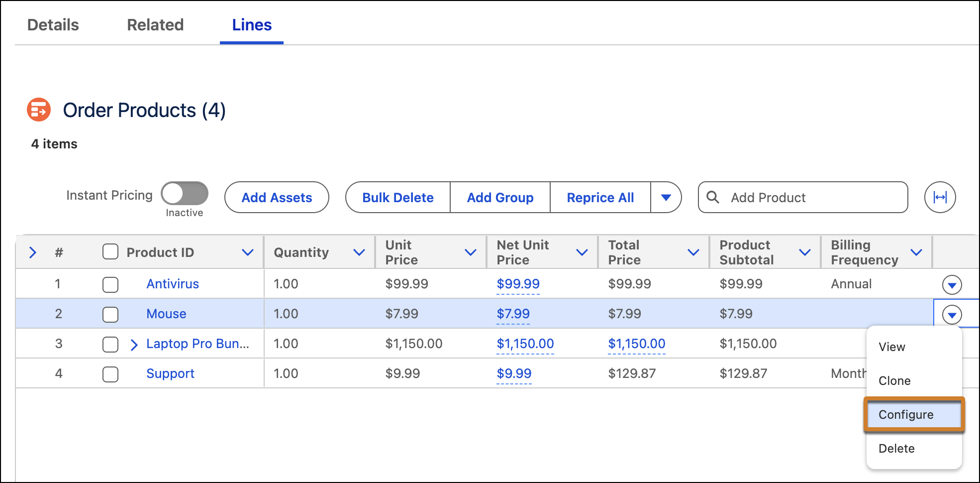Image resolution: width=980 pixels, height=483 pixels.
Task: Open Product Subtotal column dropdown
Action: pos(805,252)
